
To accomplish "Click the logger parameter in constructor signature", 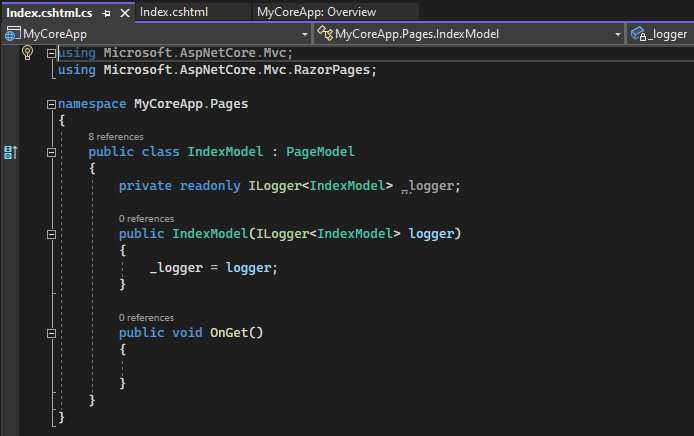I will (x=431, y=234).
